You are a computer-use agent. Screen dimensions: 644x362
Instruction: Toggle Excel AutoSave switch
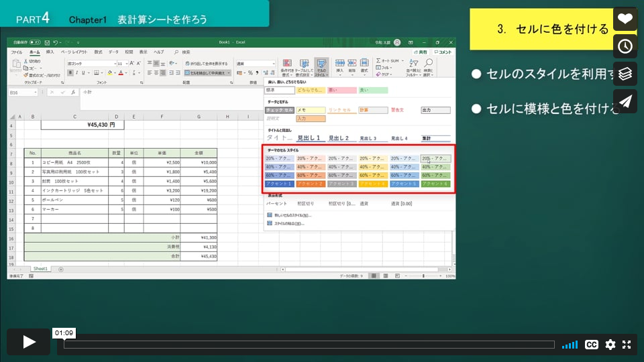[x=35, y=42]
